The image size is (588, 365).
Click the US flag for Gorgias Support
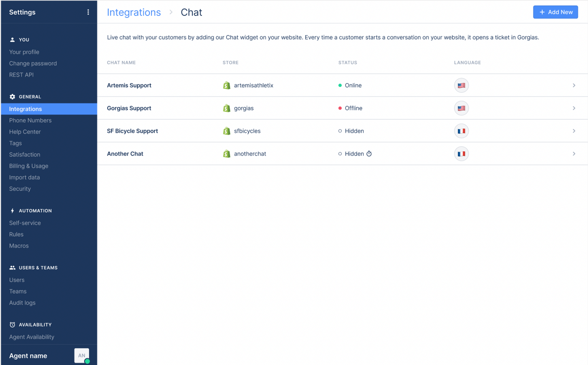pyautogui.click(x=461, y=108)
